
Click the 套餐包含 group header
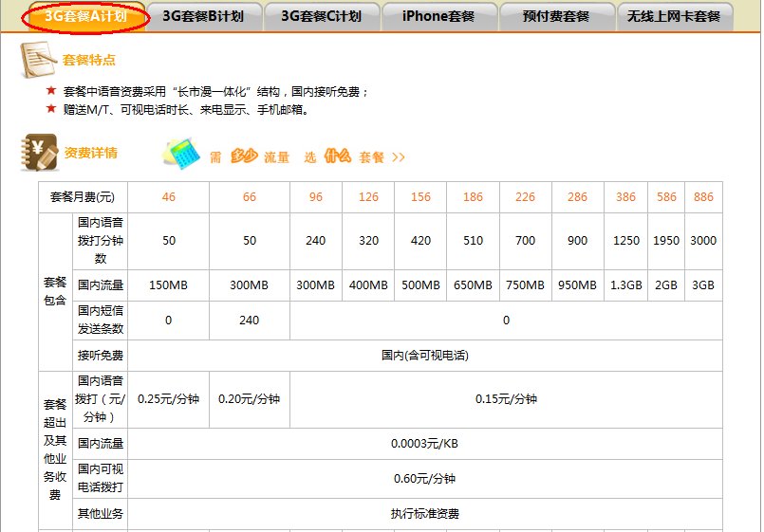pos(55,291)
